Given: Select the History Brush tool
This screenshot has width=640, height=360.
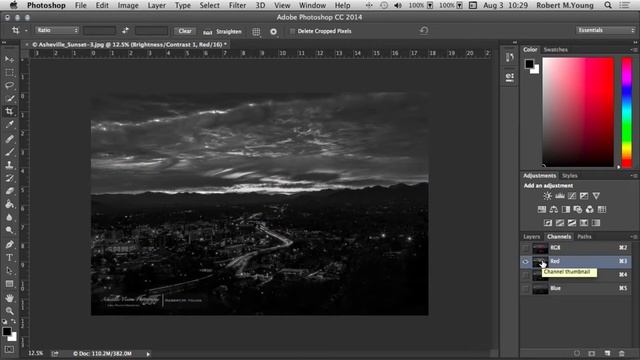Looking at the screenshot, I should [x=9, y=178].
